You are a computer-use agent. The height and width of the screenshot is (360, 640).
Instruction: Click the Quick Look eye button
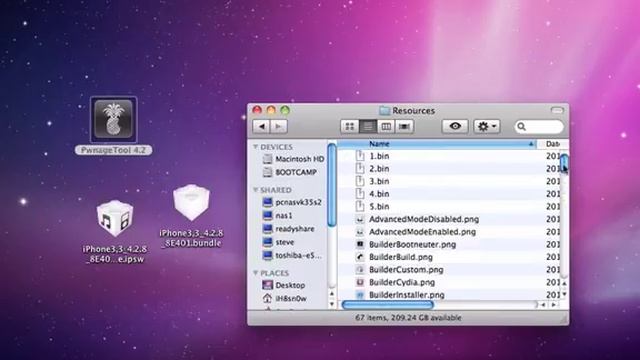point(455,127)
